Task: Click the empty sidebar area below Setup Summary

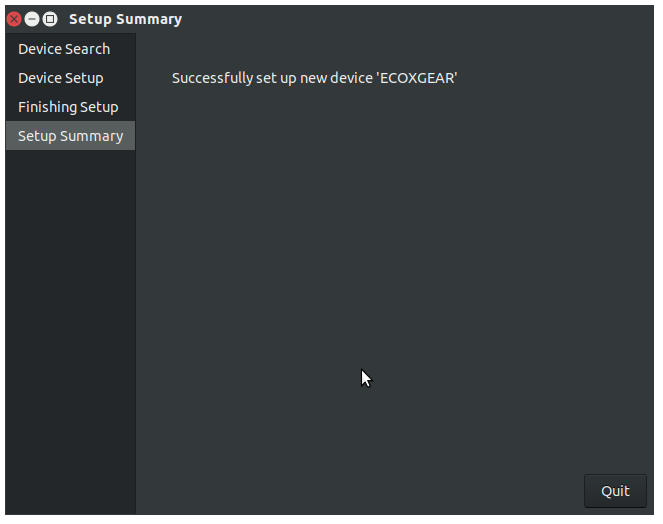Action: 70,330
